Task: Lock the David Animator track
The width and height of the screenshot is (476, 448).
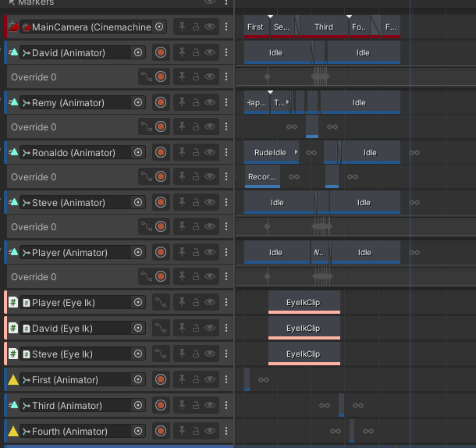Action: pyautogui.click(x=196, y=52)
